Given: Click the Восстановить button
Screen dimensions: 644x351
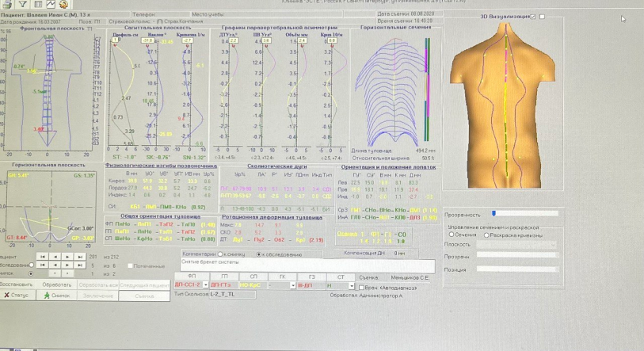Looking at the screenshot, I should click(x=17, y=284).
